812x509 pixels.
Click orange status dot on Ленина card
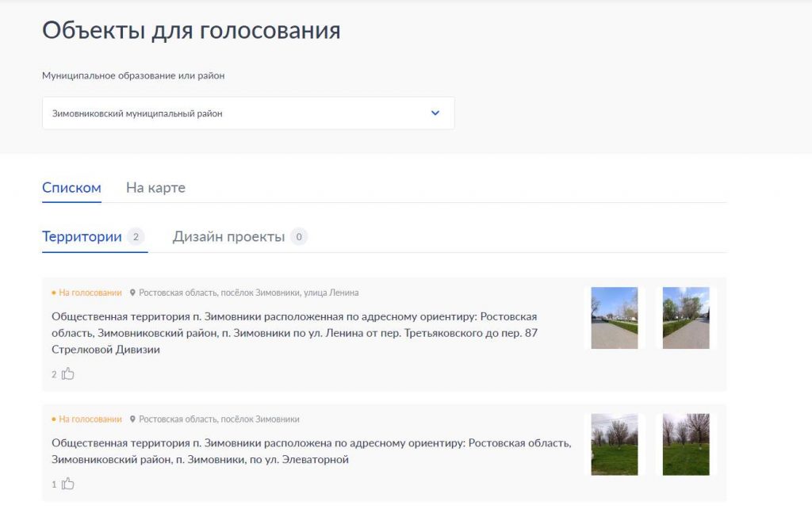[x=54, y=293]
